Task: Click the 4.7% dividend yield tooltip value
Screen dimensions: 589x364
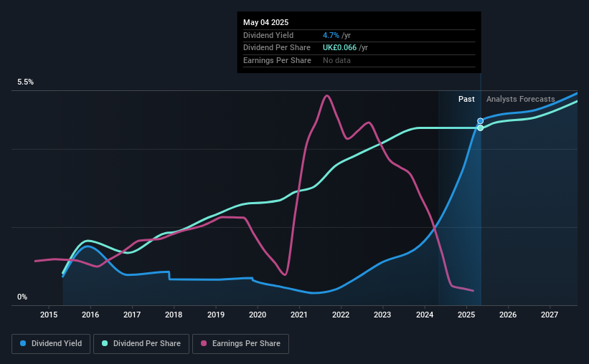Action: tap(331, 35)
